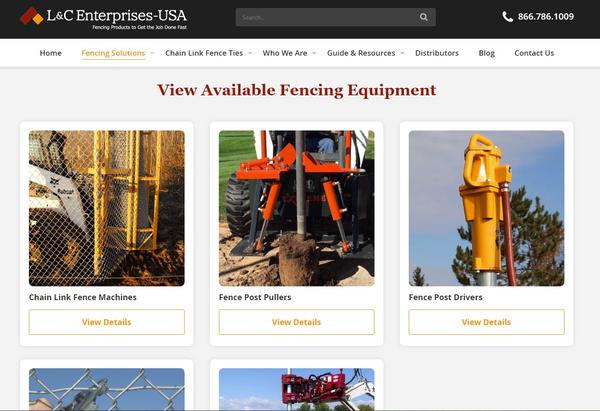View Details for Fence Post Pullers
The image size is (600, 411).
pyautogui.click(x=297, y=322)
